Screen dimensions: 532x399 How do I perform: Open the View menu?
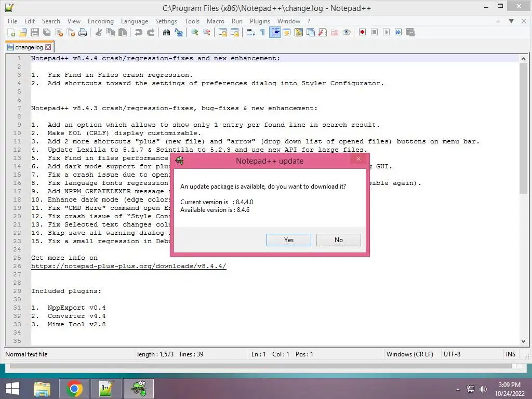point(74,21)
